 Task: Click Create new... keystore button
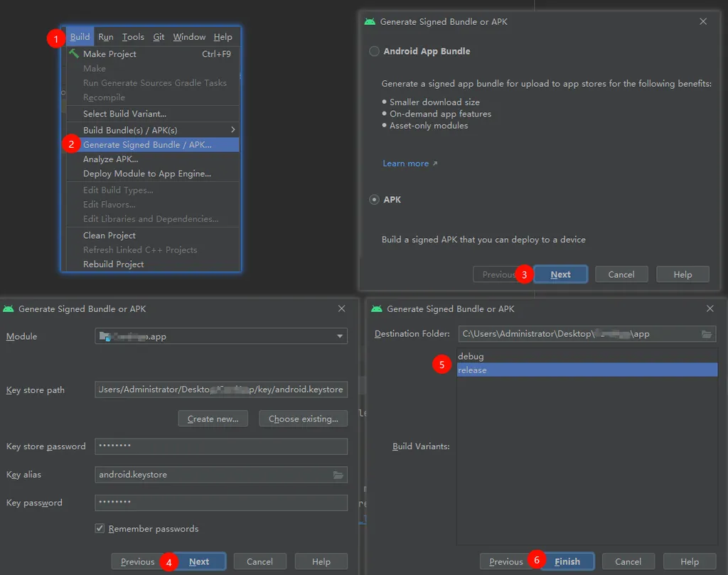click(213, 419)
